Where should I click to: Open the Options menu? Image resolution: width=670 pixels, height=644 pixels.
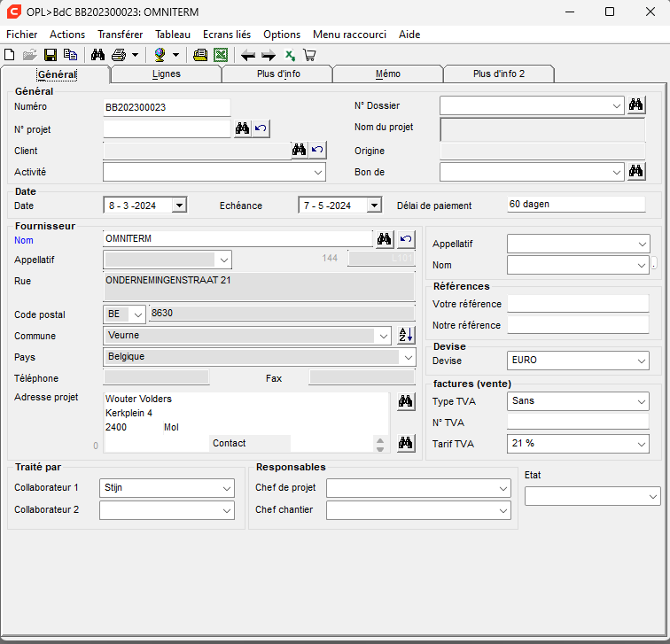282,35
